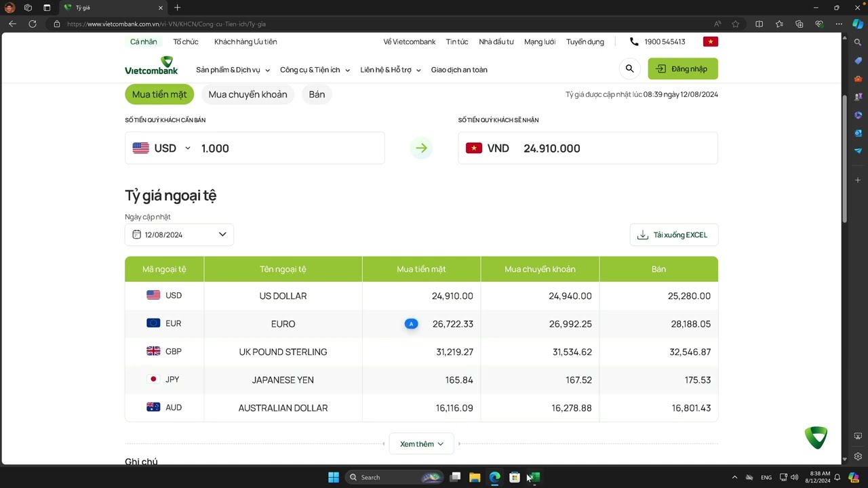Open Excel from the taskbar

534,477
